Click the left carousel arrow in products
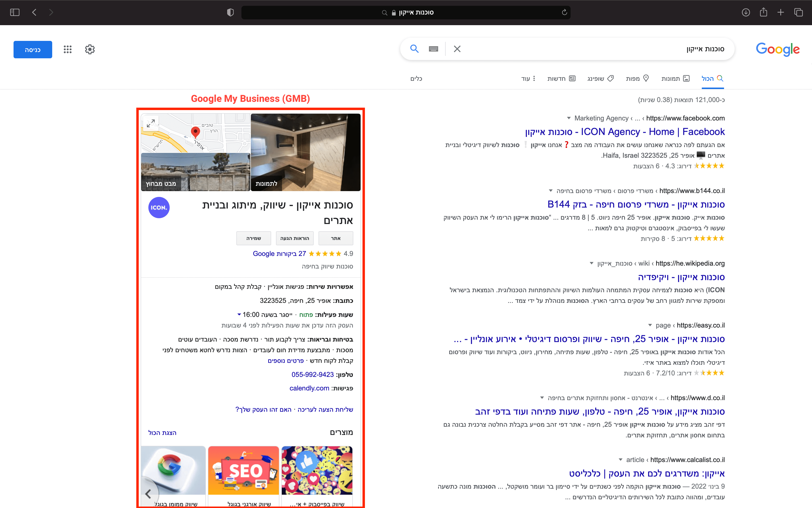Viewport: 812px width, 508px height. [x=148, y=493]
